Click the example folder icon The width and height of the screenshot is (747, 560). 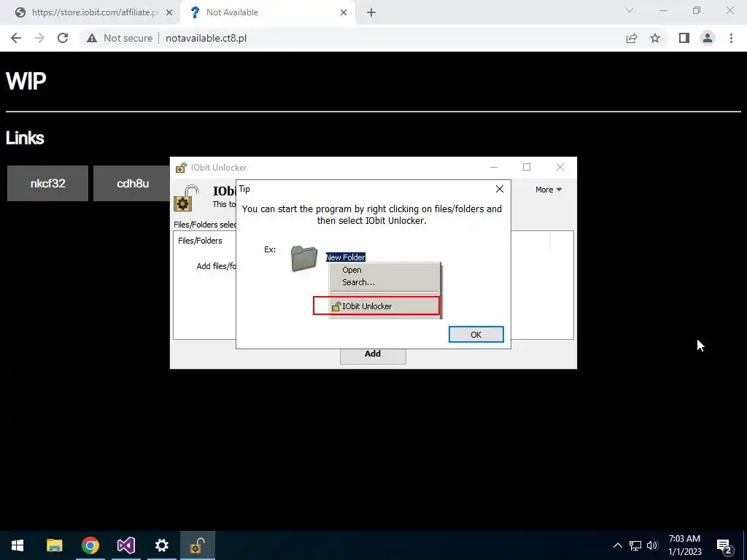click(x=304, y=259)
